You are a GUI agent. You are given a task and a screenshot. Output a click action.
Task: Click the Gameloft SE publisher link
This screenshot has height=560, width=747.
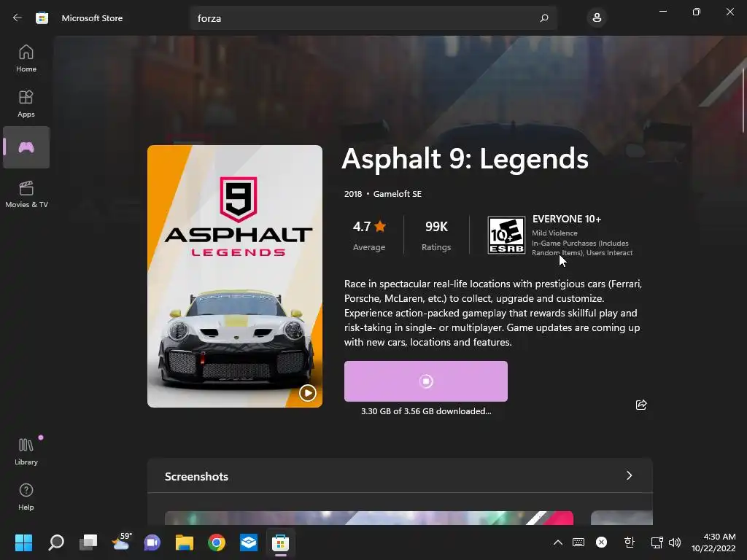tap(398, 194)
